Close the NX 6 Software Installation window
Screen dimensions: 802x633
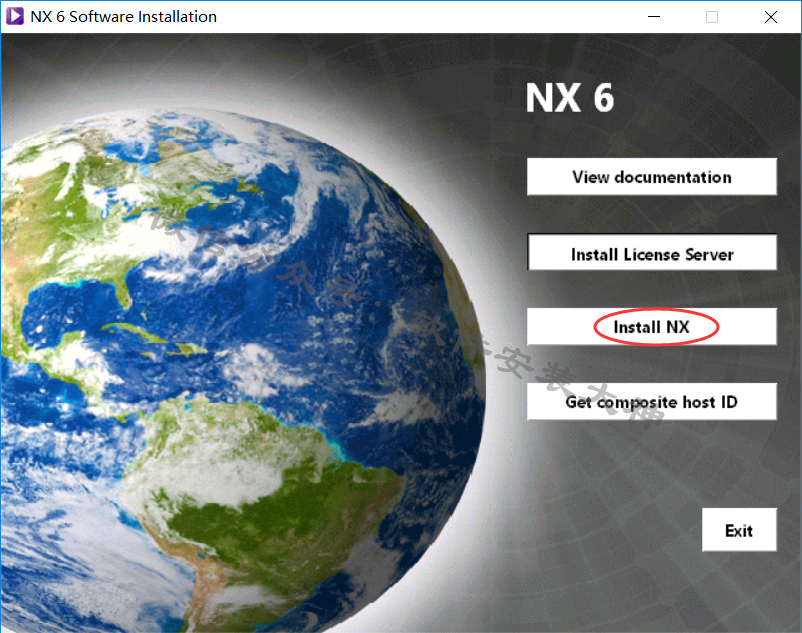pos(771,17)
